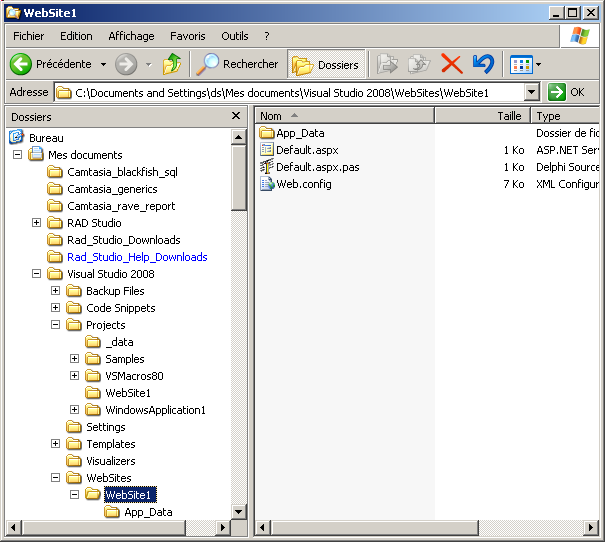Click the red X delete icon
The image size is (605, 542).
(451, 64)
